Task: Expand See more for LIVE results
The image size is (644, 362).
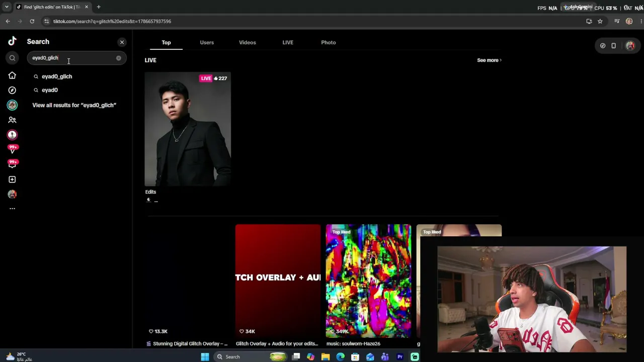Action: click(x=489, y=60)
